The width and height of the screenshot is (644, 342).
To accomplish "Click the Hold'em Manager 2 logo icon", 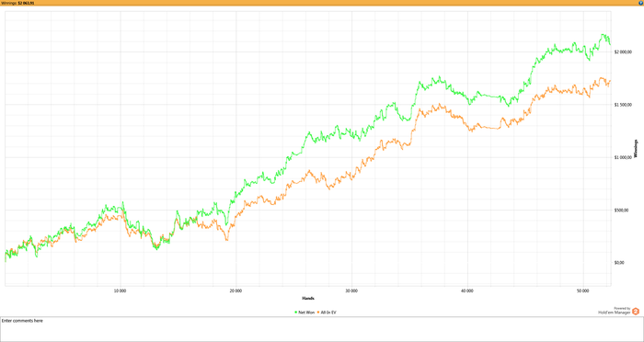I will pos(636,312).
